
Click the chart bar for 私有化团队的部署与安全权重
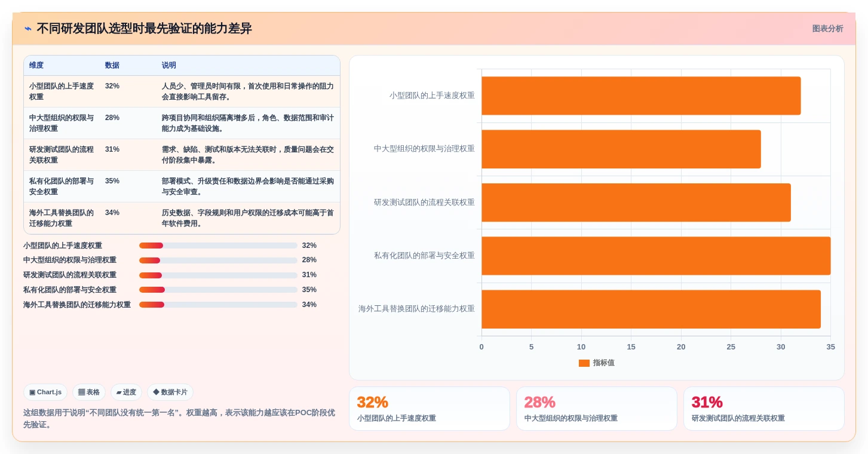(x=656, y=256)
